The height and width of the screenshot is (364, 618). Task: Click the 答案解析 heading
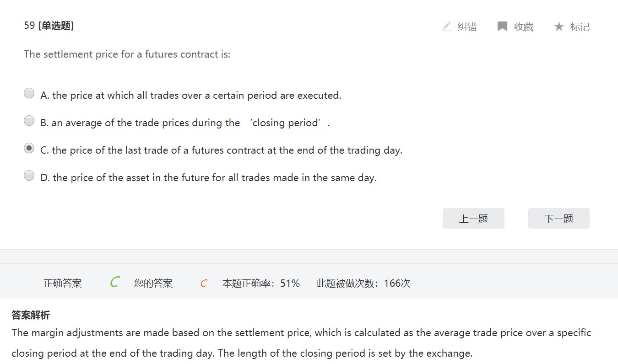click(x=31, y=315)
